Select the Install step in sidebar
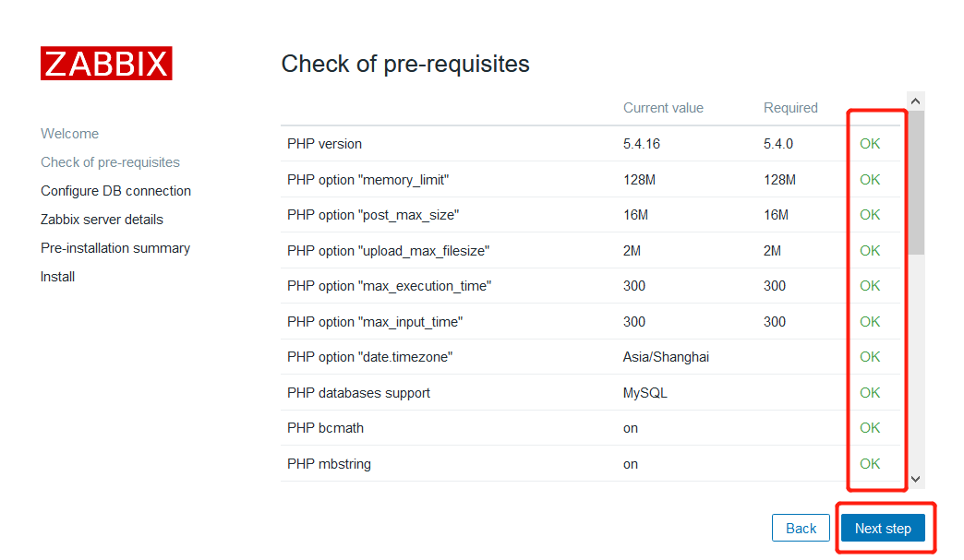The height and width of the screenshot is (560, 964). coord(57,277)
